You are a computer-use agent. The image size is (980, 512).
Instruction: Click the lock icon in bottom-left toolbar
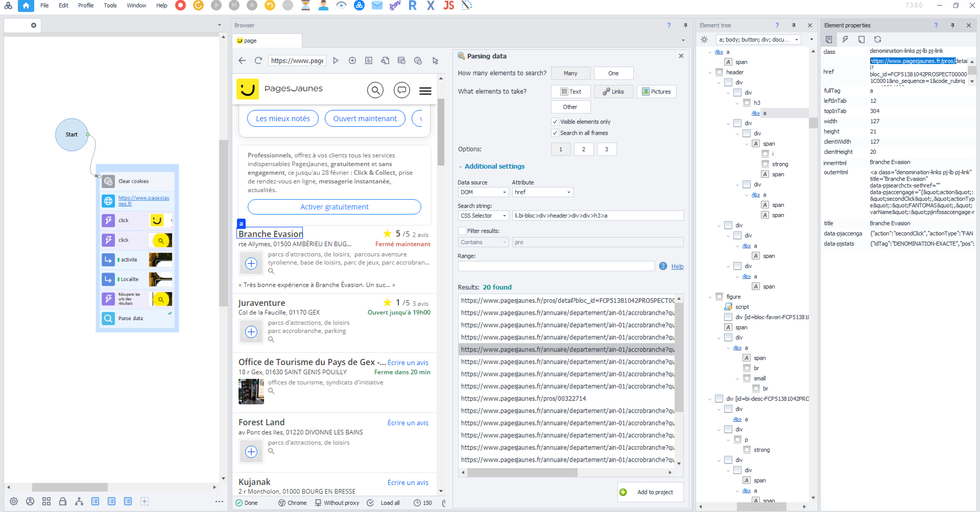(x=63, y=501)
